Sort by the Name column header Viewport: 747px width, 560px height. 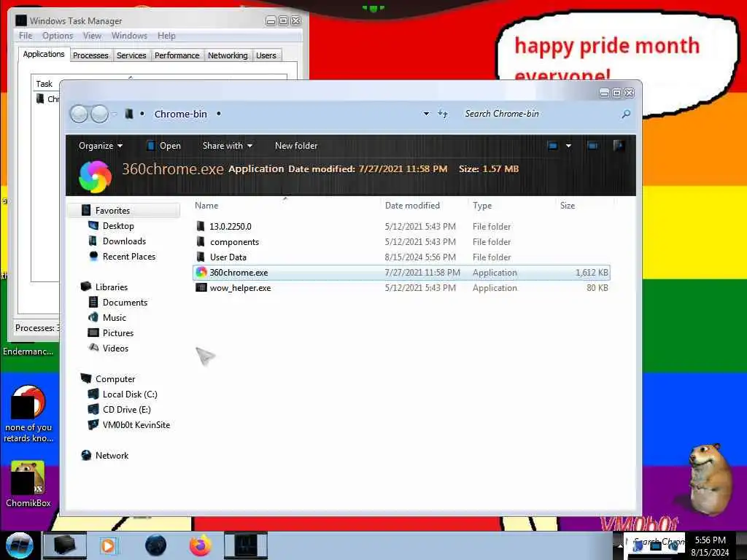pos(206,205)
